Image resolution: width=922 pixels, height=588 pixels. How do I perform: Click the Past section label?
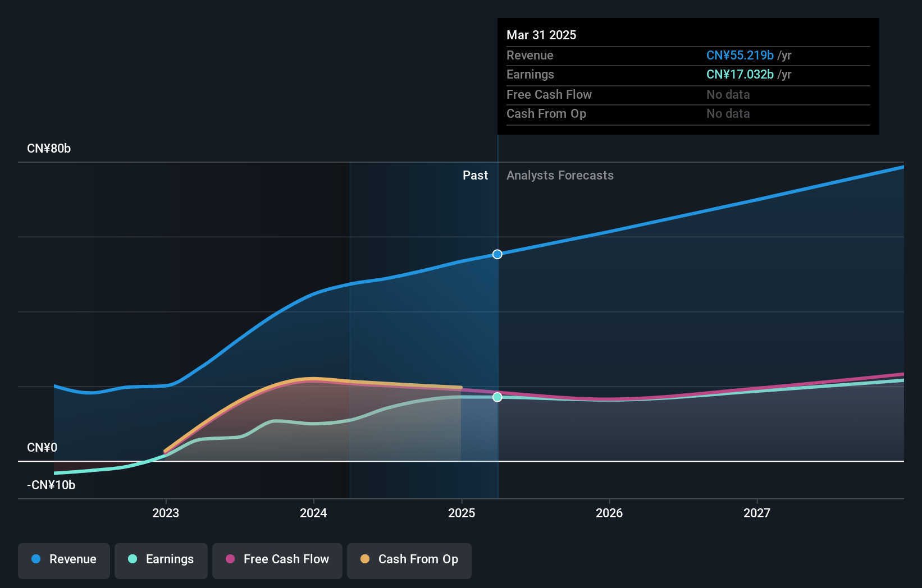475,176
